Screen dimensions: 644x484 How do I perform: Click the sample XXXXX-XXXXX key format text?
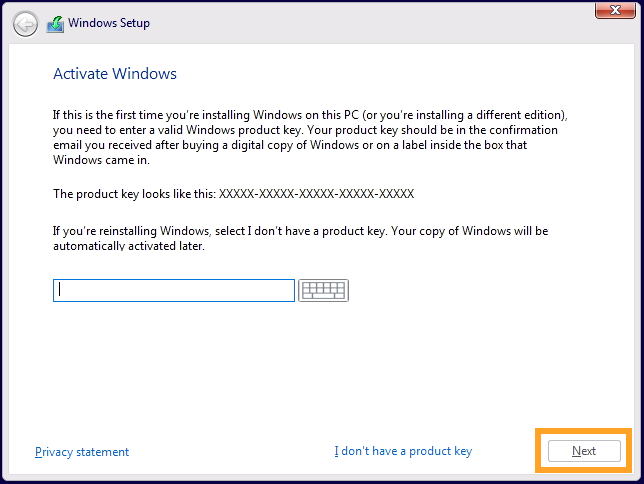316,194
